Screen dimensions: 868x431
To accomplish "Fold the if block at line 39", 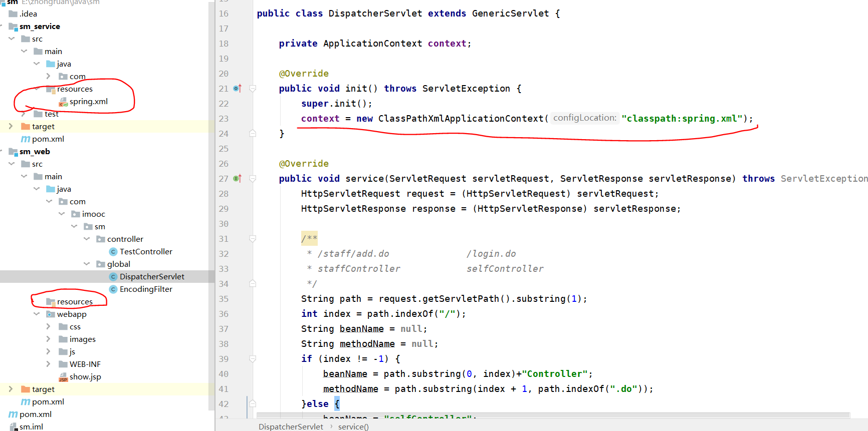I will [x=253, y=359].
